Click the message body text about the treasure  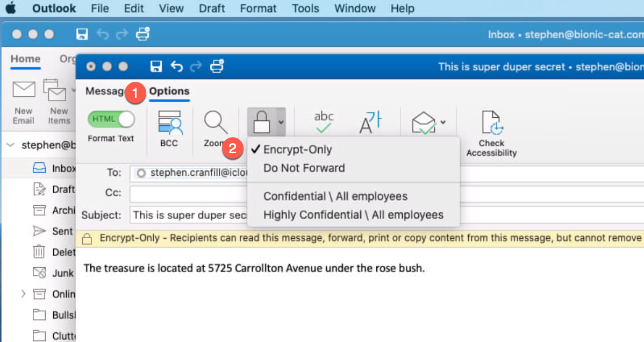click(254, 268)
